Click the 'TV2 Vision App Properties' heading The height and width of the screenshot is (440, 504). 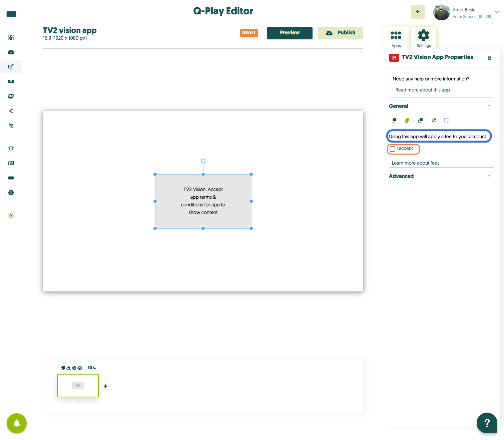tap(437, 57)
